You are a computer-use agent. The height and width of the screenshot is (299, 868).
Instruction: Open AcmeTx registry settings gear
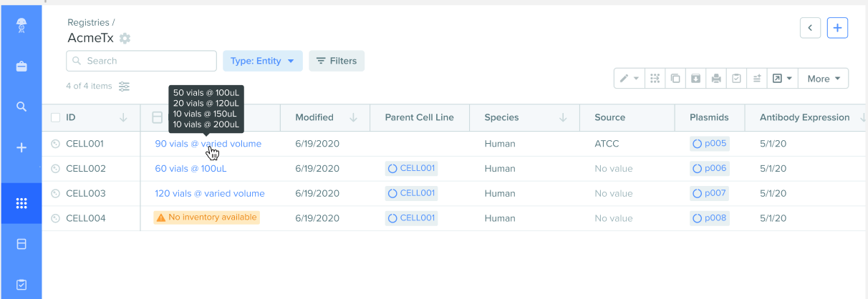(125, 39)
